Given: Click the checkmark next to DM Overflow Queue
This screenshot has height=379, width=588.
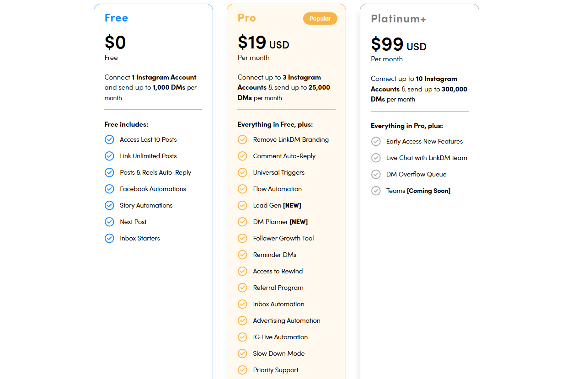Looking at the screenshot, I should point(376,174).
